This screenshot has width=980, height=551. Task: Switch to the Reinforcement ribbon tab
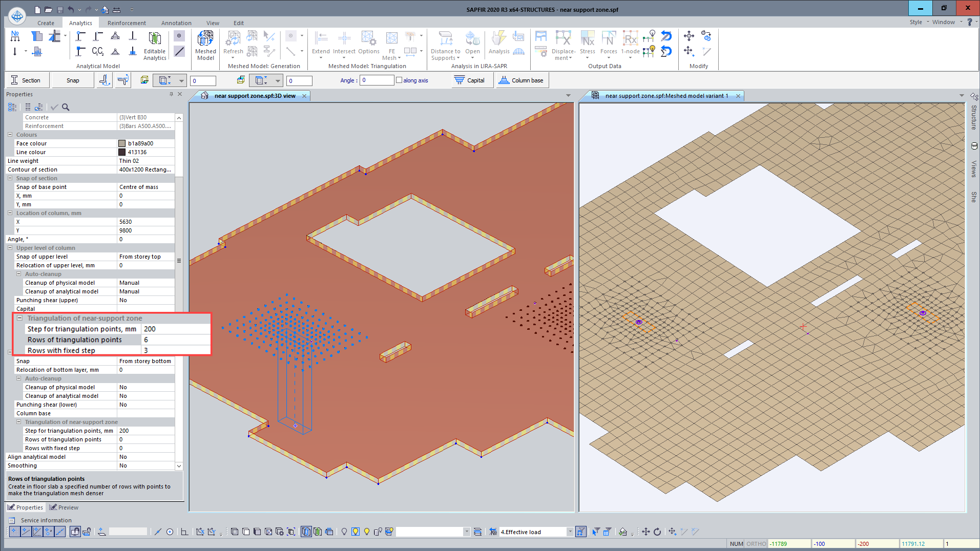[x=127, y=23]
